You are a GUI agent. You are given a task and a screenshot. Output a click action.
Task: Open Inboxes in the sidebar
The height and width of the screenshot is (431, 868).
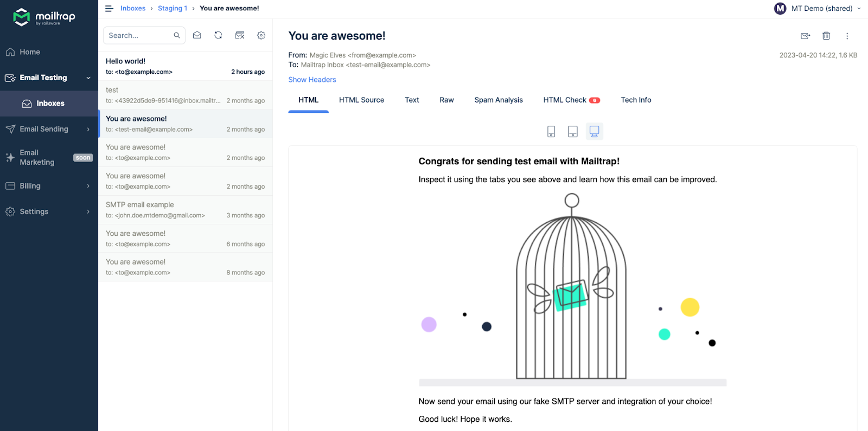click(x=49, y=104)
